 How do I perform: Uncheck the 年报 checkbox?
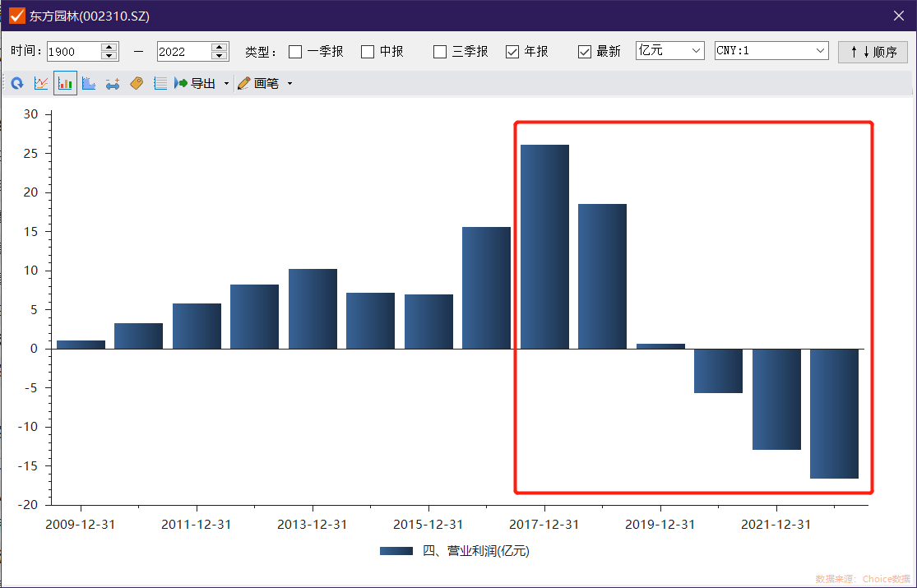coord(512,52)
